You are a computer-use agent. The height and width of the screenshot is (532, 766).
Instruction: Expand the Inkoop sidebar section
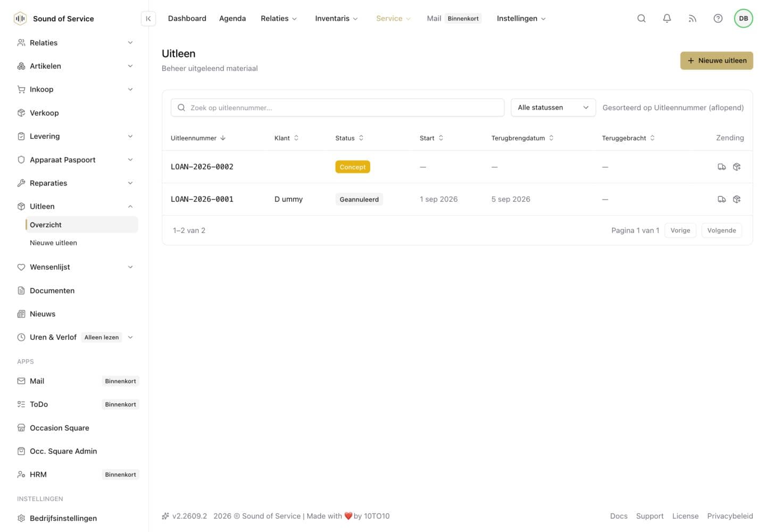(76, 89)
